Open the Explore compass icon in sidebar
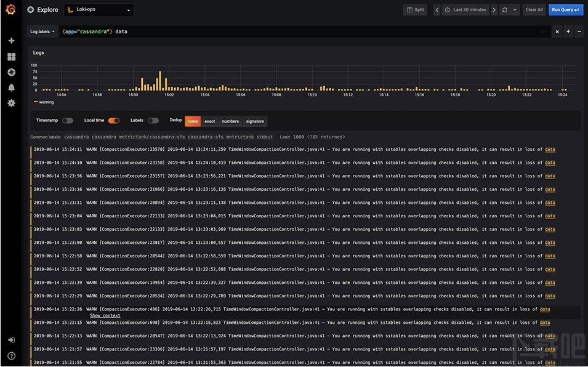Screen dimensions: 588x367 click(x=11, y=72)
